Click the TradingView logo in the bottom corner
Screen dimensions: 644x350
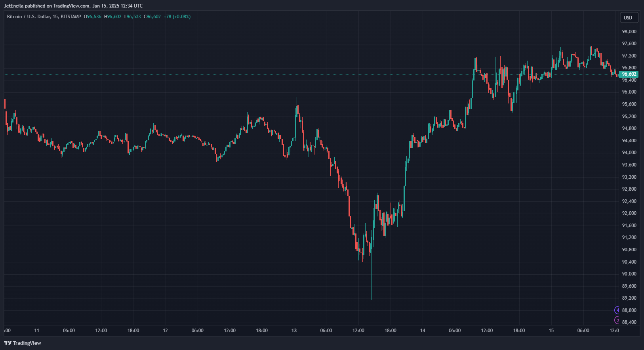click(23, 343)
